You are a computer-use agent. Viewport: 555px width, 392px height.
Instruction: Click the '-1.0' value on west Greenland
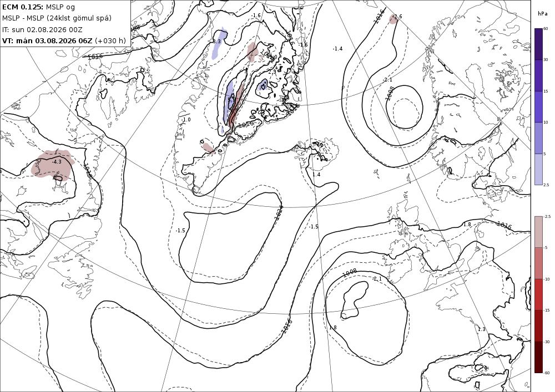pos(186,120)
